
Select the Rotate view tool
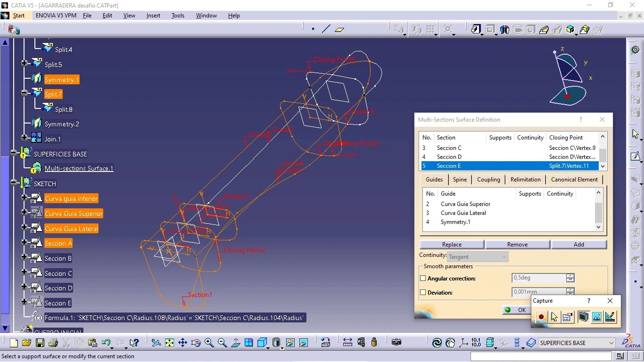196,343
